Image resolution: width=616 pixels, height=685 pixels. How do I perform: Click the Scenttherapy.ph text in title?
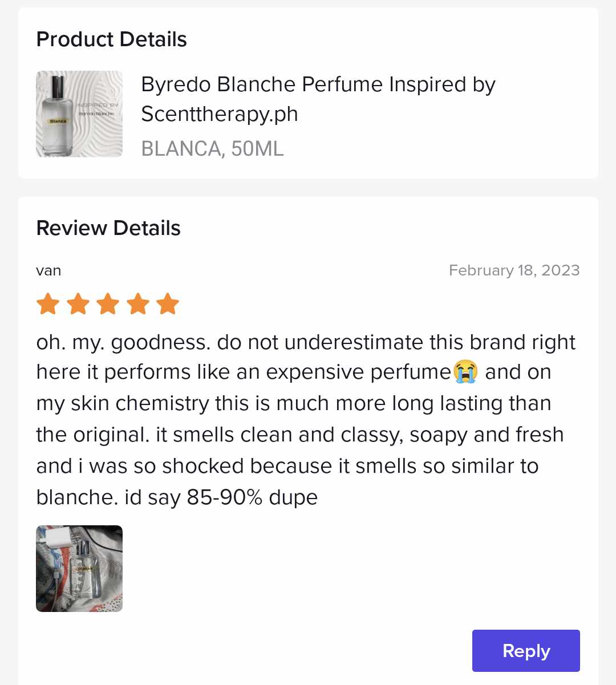coord(220,114)
